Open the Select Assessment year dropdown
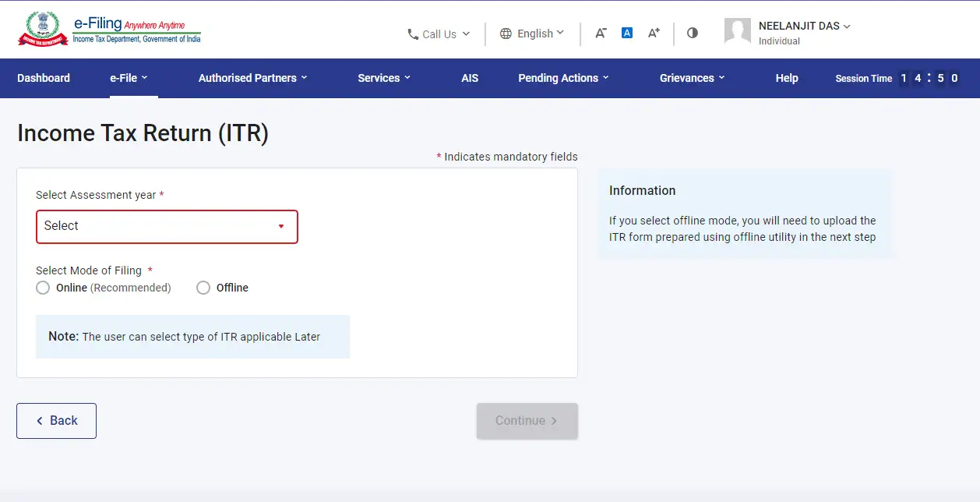Screen dimensions: 980x502 point(166,226)
